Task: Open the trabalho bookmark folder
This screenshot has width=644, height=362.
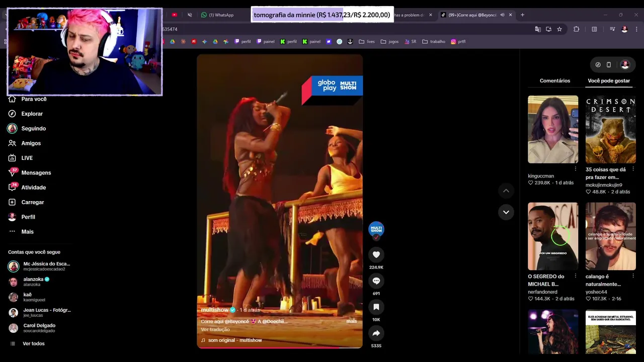Action: (x=434, y=42)
